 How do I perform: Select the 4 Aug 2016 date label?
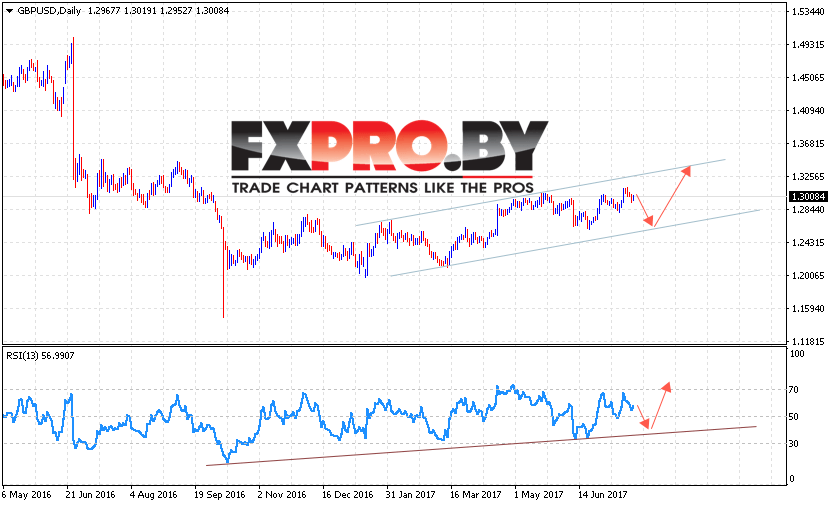pos(153,495)
